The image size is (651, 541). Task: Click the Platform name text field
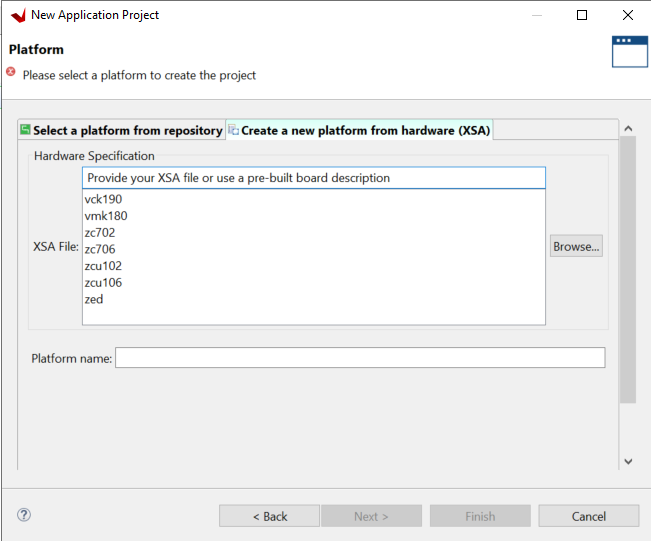coord(360,358)
